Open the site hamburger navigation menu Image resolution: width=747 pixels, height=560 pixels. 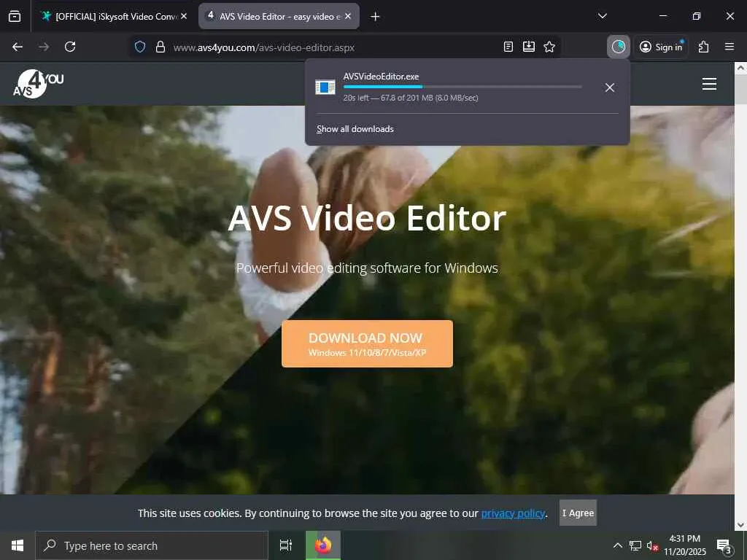[709, 84]
